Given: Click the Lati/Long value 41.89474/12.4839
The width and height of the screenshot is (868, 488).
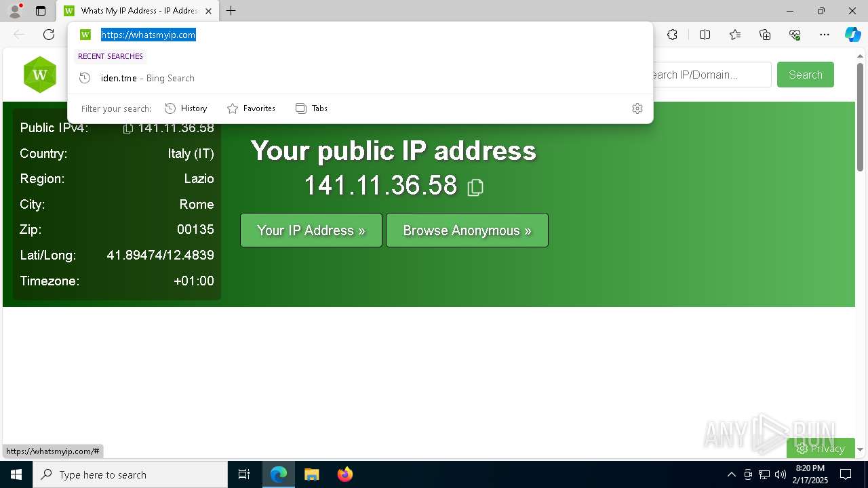Looking at the screenshot, I should coord(160,256).
